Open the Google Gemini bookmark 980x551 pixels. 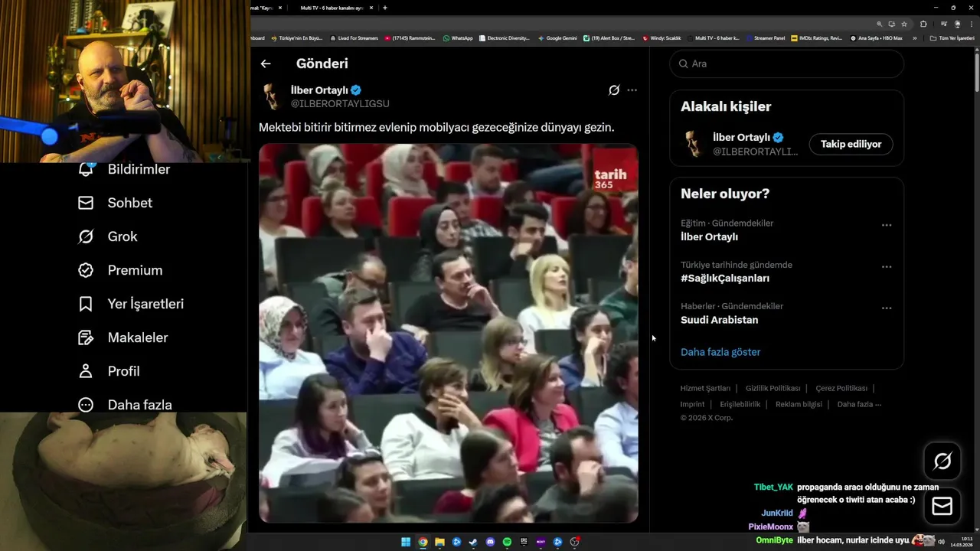[557, 37]
